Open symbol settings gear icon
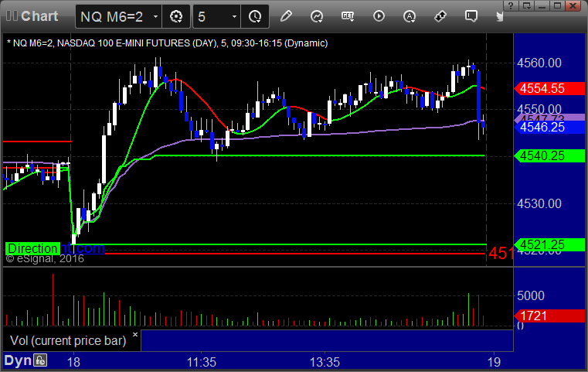The height and width of the screenshot is (372, 588). click(176, 16)
